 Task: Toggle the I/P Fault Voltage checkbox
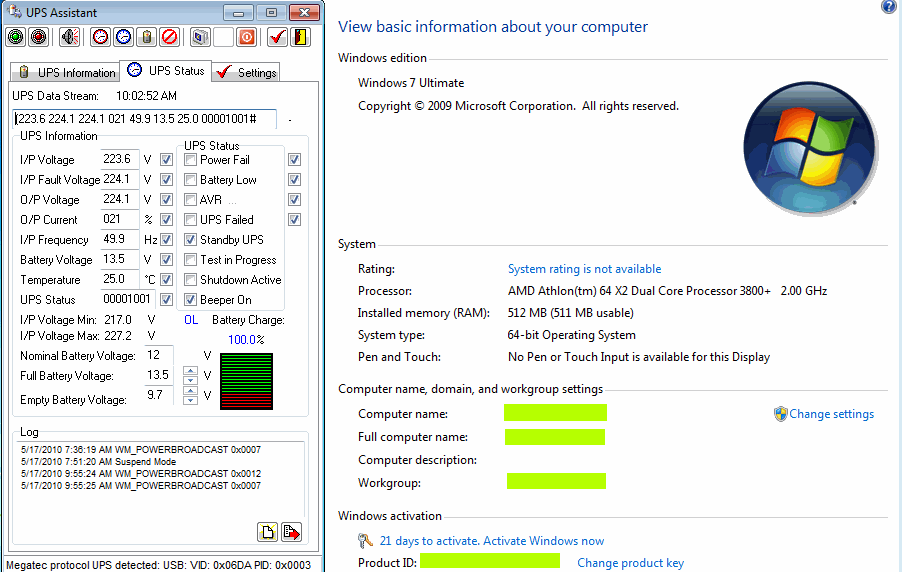pyautogui.click(x=166, y=180)
